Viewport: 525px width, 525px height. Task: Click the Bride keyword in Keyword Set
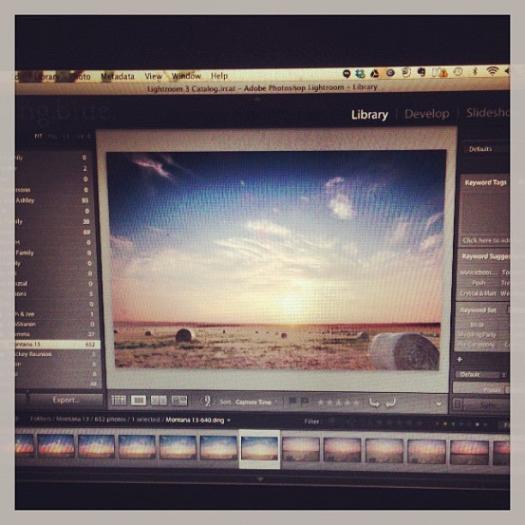(x=477, y=324)
